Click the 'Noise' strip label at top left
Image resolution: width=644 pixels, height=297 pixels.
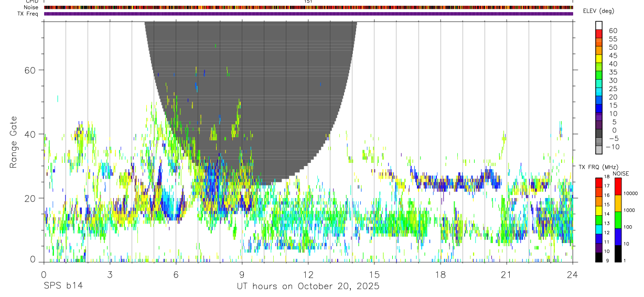[x=31, y=7]
